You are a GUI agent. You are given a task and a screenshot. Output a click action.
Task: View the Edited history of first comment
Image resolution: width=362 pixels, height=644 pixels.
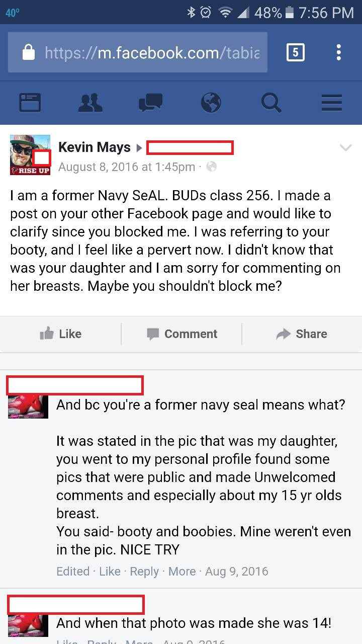click(x=73, y=572)
